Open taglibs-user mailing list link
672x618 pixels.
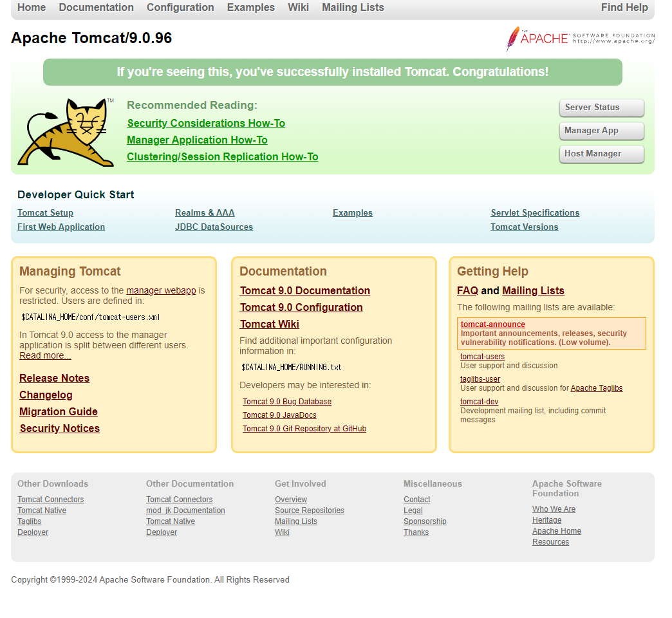(480, 380)
